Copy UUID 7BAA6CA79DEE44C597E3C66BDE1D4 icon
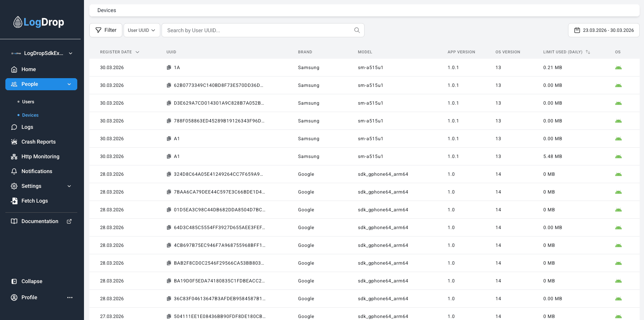This screenshot has height=320, width=644. (x=169, y=192)
